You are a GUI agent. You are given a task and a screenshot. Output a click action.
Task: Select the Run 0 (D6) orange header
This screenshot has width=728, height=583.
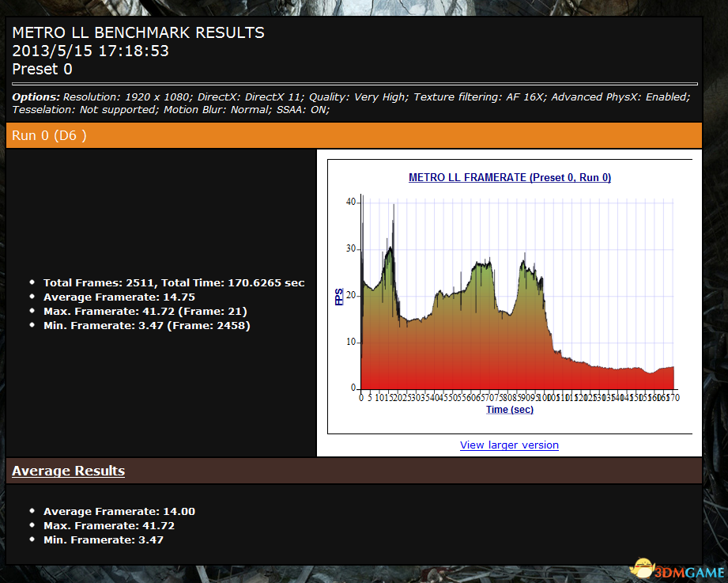(354, 135)
